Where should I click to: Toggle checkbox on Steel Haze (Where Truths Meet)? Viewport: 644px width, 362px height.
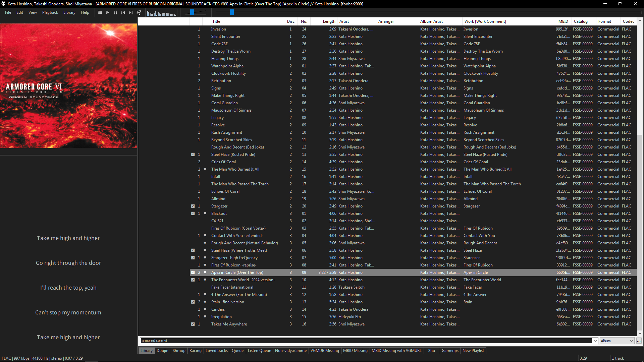coord(193,250)
